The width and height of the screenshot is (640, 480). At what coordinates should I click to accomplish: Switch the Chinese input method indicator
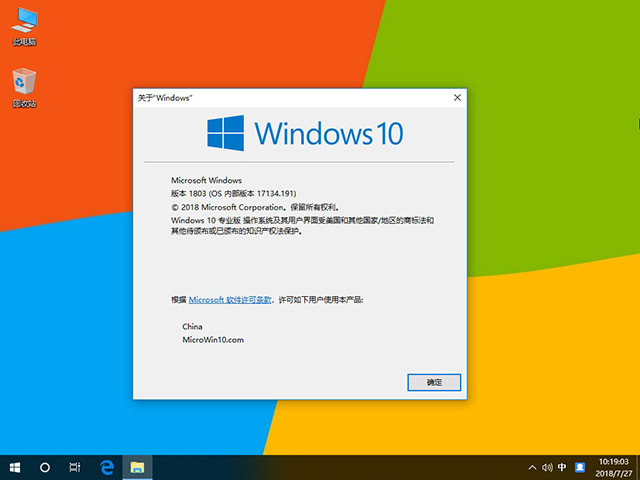pos(562,467)
